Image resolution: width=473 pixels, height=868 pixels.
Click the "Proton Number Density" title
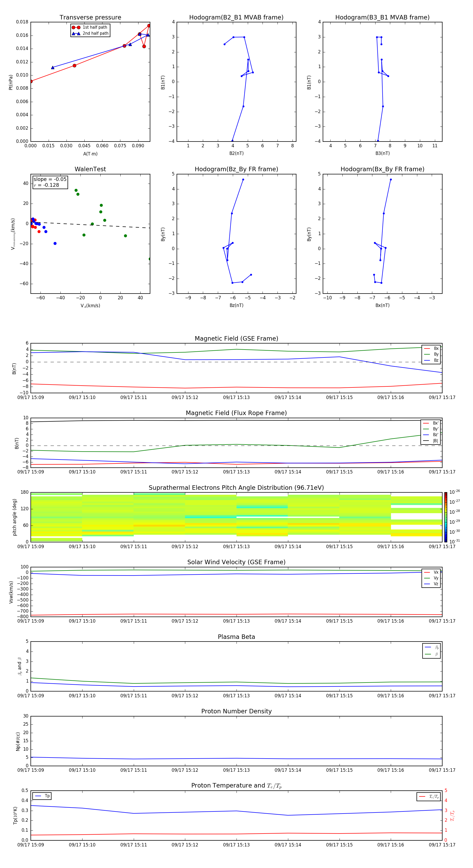(236, 711)
